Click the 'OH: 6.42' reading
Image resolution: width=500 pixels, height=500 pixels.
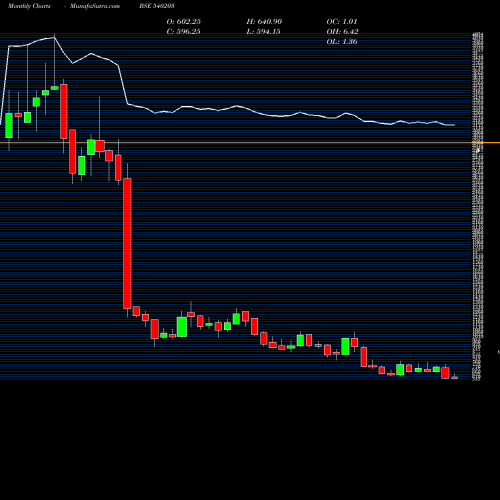pos(343,31)
